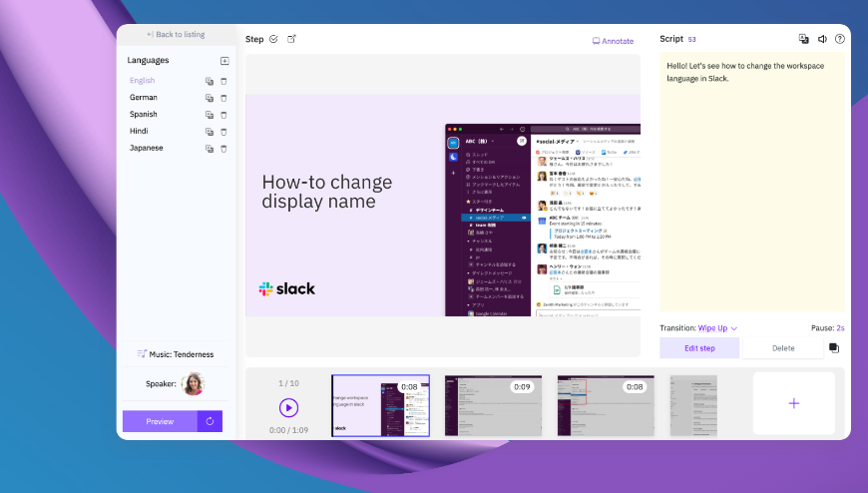Click the speaker avatar photo

tap(194, 383)
